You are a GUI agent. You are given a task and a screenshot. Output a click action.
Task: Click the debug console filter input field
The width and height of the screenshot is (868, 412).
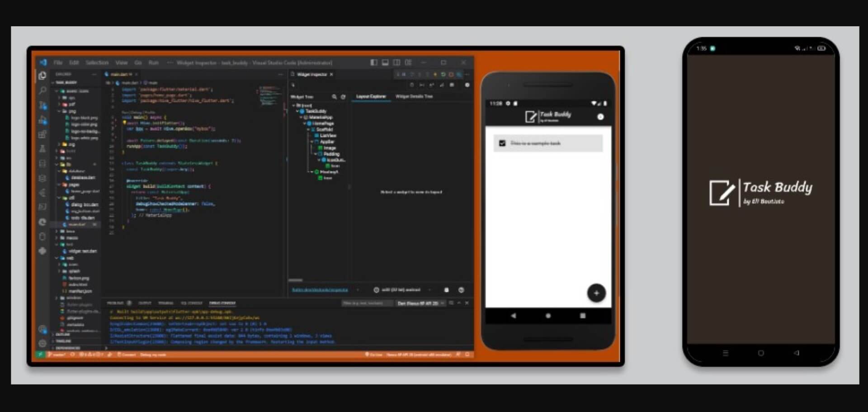click(367, 303)
